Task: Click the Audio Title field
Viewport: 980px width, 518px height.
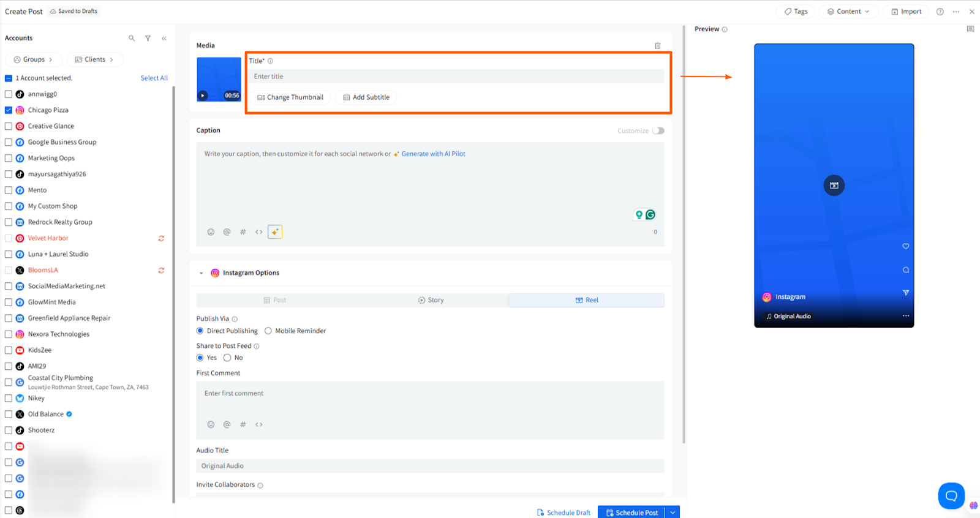Action: [x=430, y=466]
